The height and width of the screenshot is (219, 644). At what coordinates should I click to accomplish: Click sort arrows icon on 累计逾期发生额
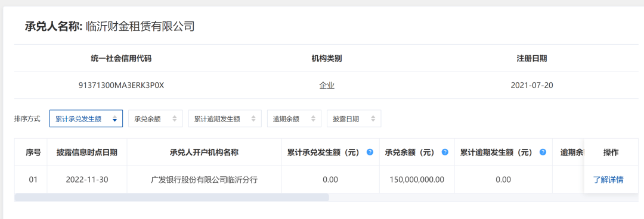click(x=253, y=119)
